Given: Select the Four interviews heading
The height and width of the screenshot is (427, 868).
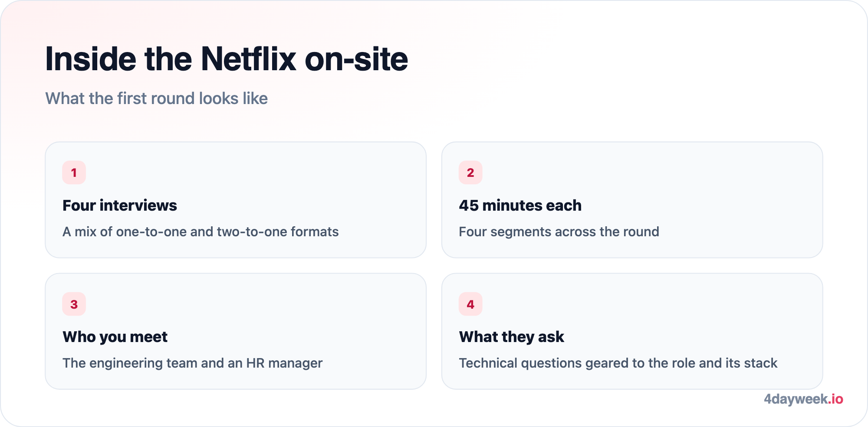Looking at the screenshot, I should pyautogui.click(x=120, y=205).
